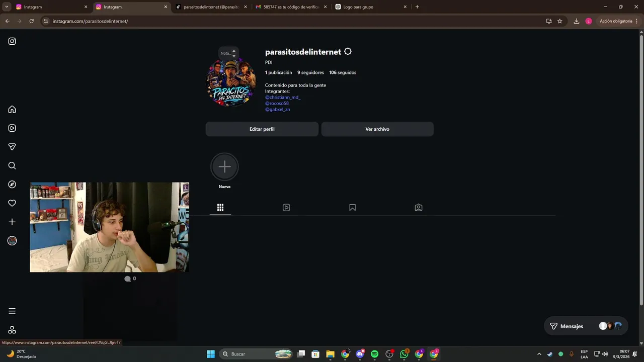Open the Meta apps grid icon
The image size is (644, 362).
point(12,330)
